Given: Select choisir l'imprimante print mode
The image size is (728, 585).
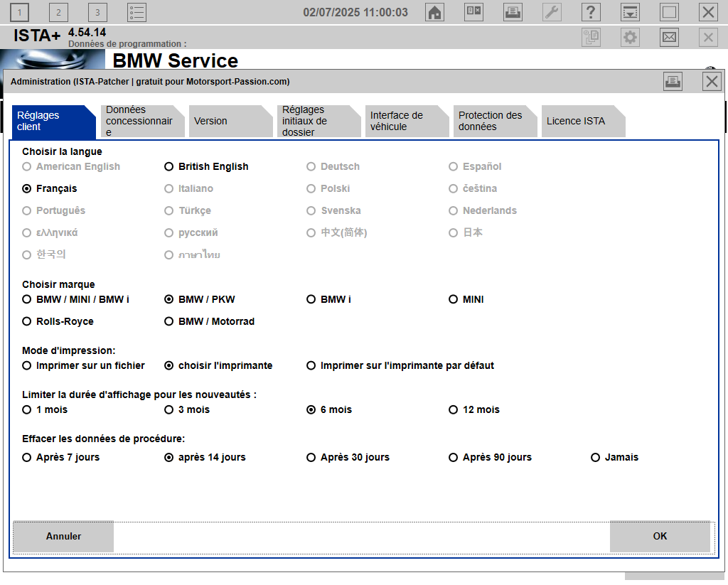Looking at the screenshot, I should (218, 366).
